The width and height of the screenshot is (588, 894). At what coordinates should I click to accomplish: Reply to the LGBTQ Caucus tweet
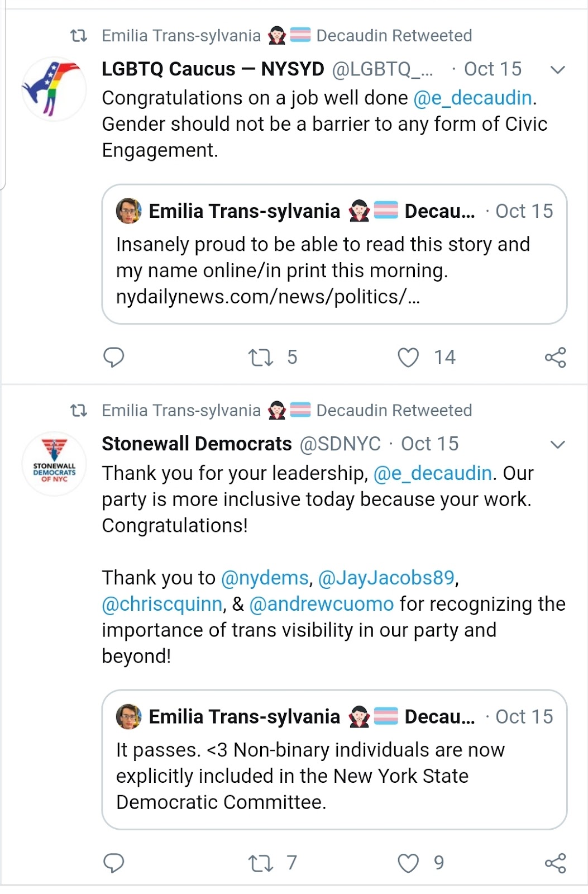(x=114, y=358)
